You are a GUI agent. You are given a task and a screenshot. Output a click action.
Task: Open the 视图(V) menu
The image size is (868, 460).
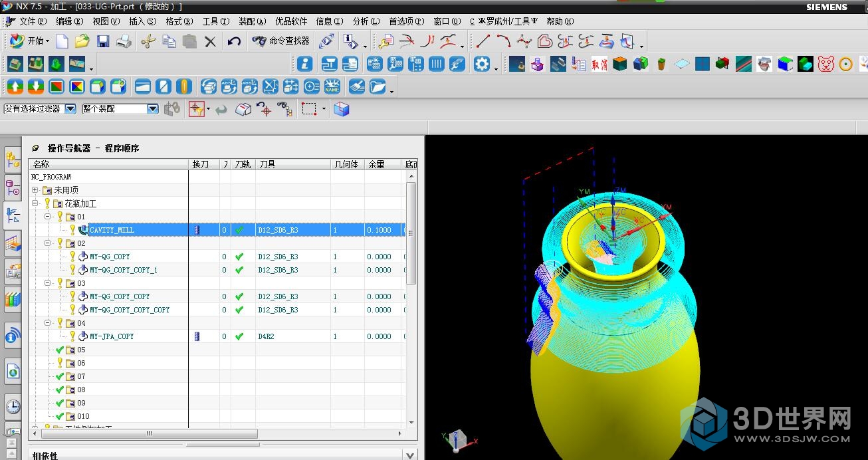coord(106,21)
